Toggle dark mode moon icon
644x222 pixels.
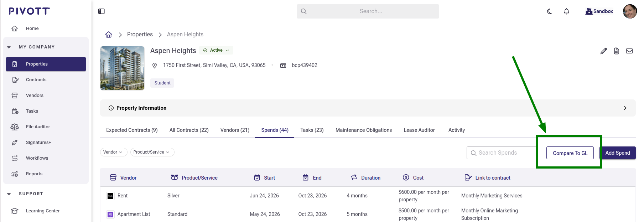tap(550, 11)
